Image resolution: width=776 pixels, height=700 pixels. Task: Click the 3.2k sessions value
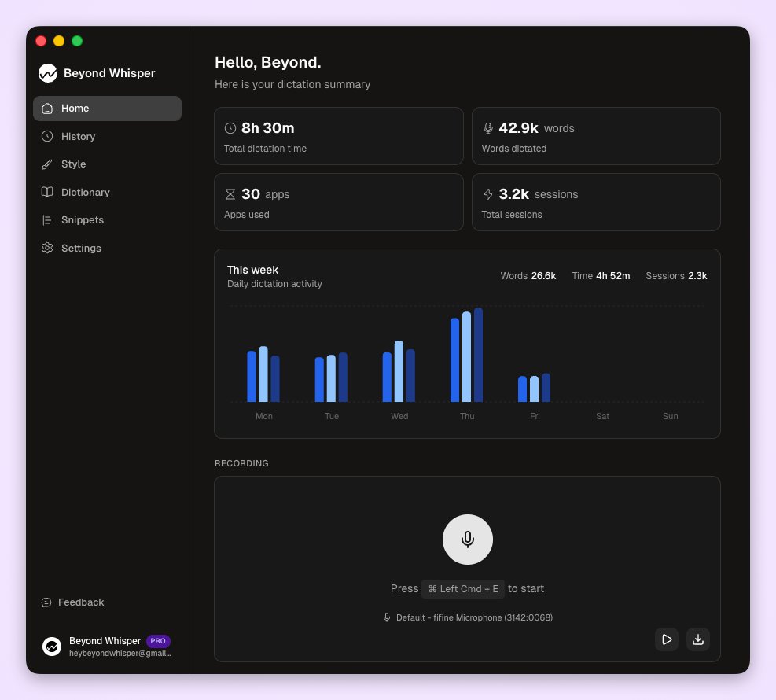(513, 194)
